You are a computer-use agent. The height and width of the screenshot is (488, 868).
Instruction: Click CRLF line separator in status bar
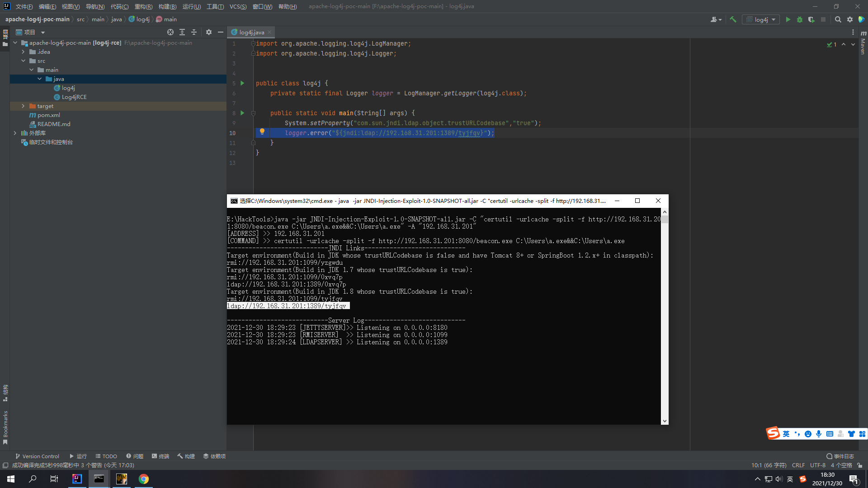click(798, 465)
